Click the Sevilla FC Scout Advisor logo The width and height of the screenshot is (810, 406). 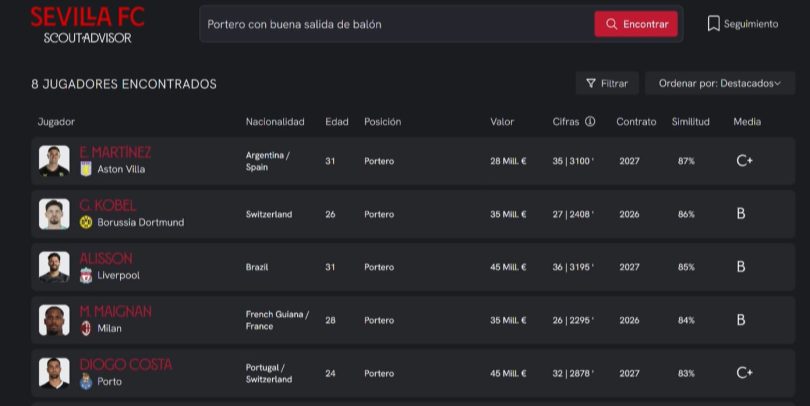[87, 24]
